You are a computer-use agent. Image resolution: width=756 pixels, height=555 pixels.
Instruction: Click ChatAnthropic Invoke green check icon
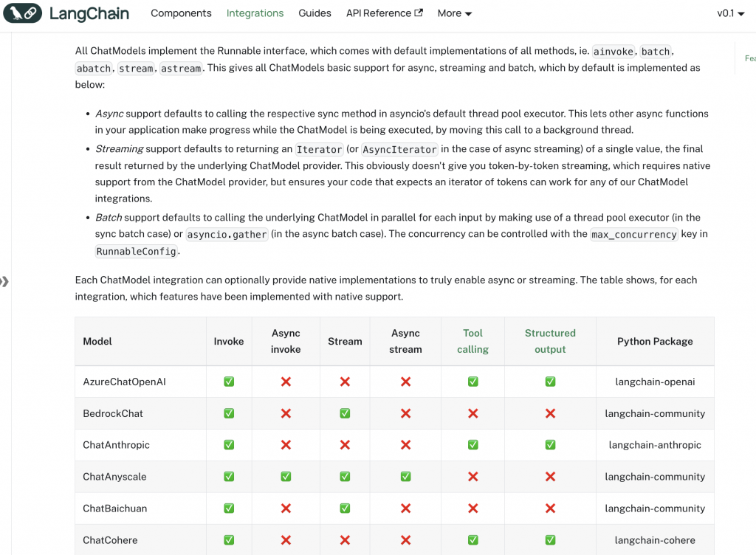tap(229, 445)
